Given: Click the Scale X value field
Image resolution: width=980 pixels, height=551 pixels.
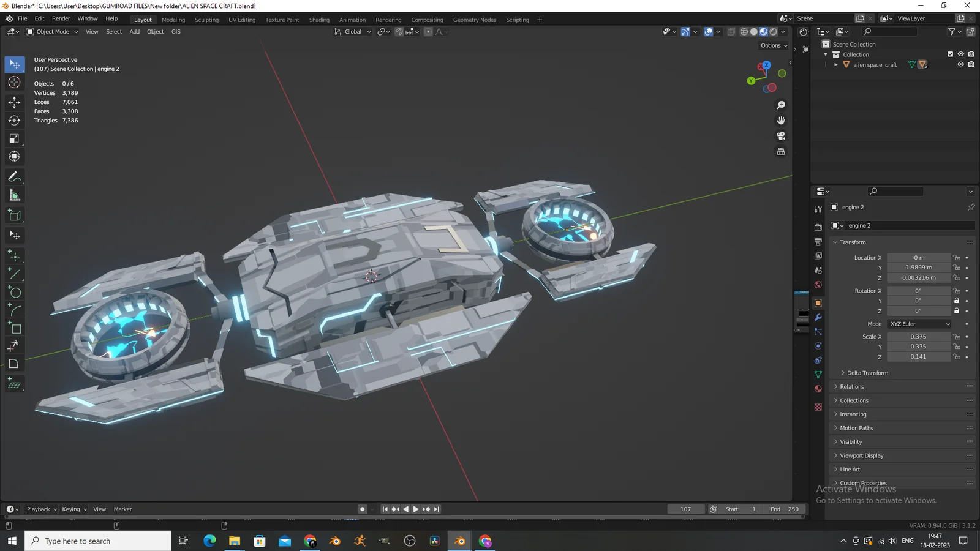Looking at the screenshot, I should pos(918,337).
